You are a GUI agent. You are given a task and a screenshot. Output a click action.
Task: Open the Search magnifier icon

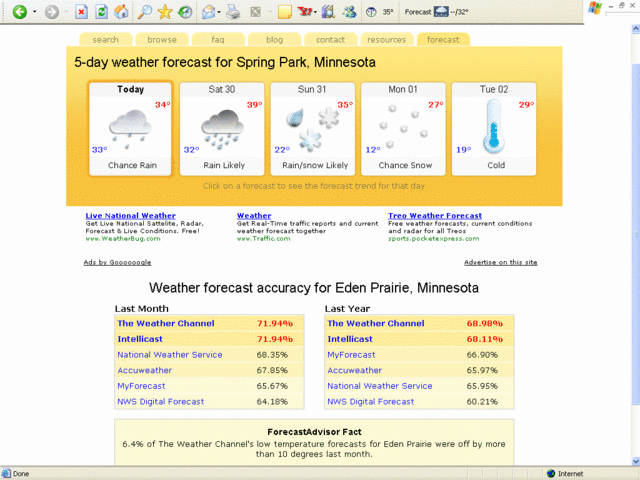click(x=144, y=12)
